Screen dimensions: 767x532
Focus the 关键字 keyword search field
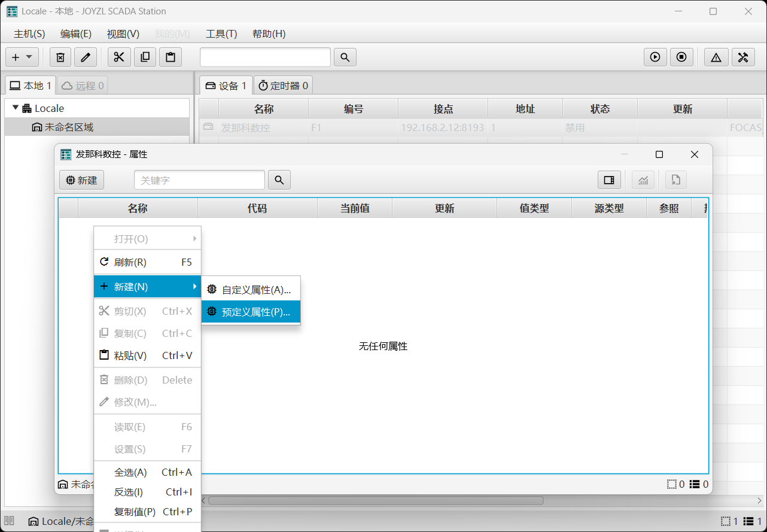click(199, 180)
